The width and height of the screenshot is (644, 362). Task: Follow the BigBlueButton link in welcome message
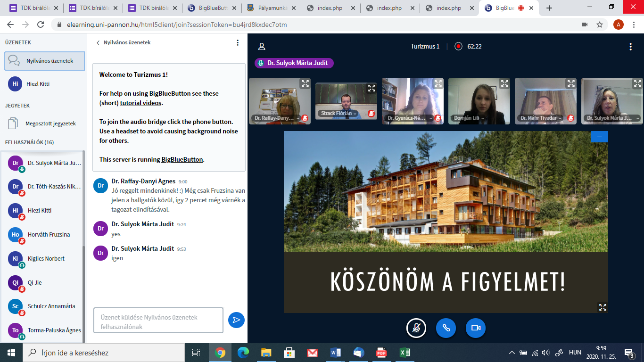pyautogui.click(x=182, y=159)
